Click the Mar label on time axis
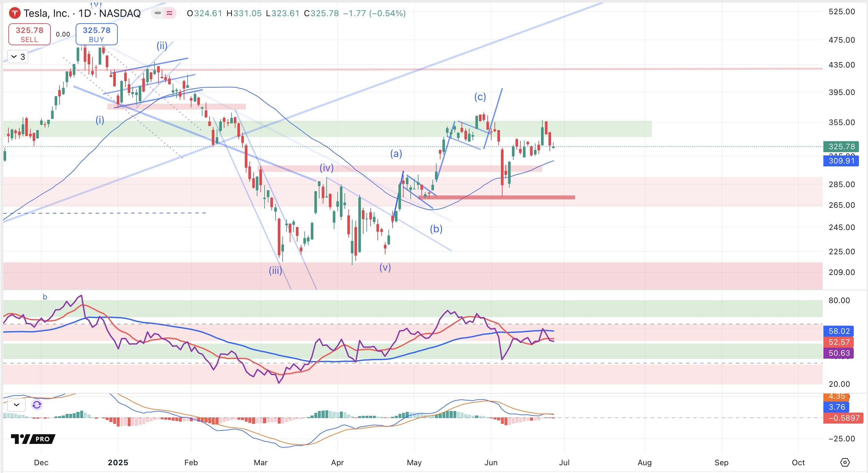This screenshot has height=473, width=868. coord(260,463)
